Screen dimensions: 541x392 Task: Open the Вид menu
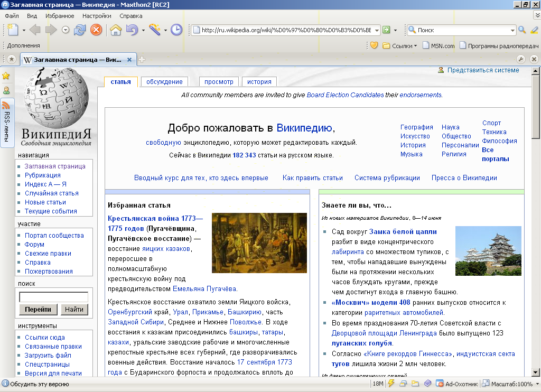pyautogui.click(x=32, y=16)
